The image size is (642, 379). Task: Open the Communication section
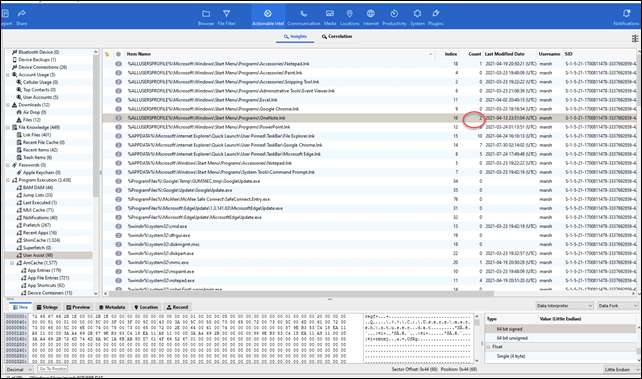click(x=304, y=17)
